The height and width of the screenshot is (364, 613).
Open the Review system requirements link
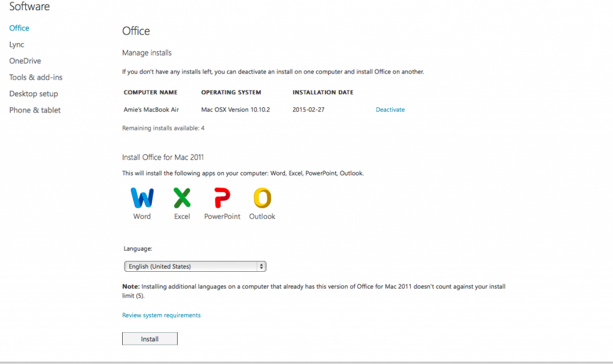point(162,316)
